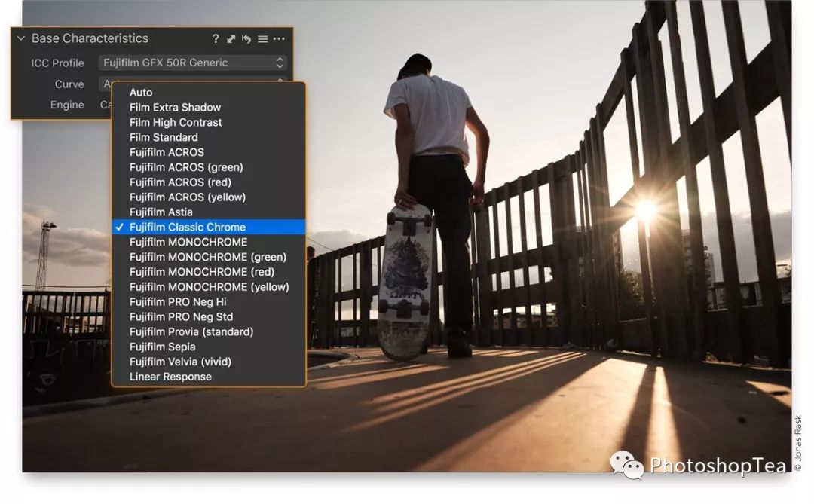Pick Fujifilm ACROS (yellow) curve
This screenshot has height=504, width=814.
point(209,198)
